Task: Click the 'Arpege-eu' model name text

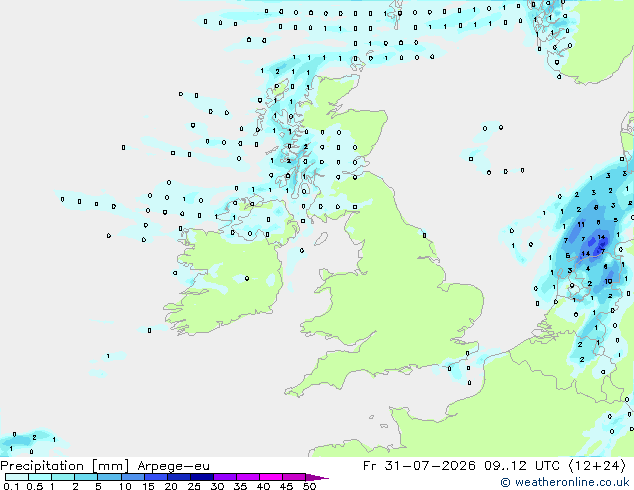Action: point(173,466)
